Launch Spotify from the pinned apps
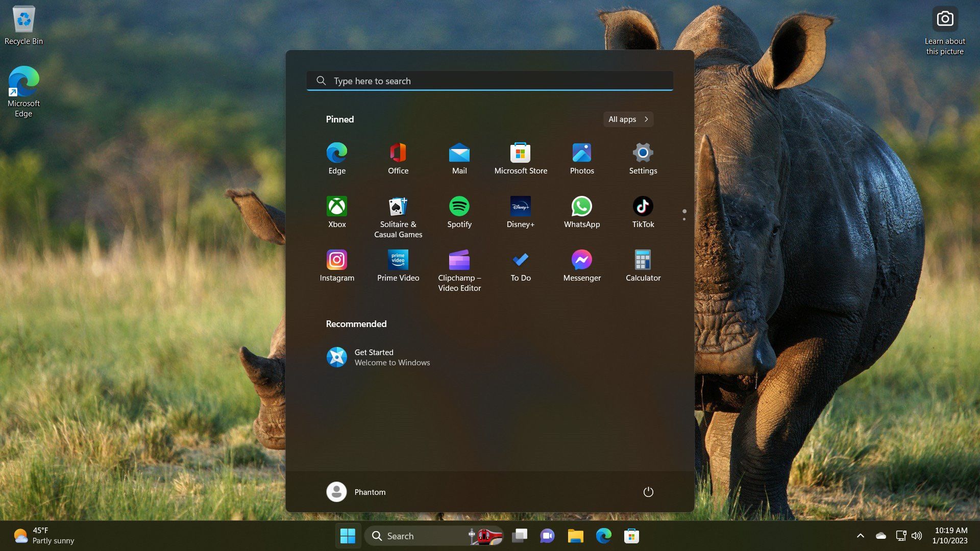Viewport: 980px width, 551px height. [x=459, y=207]
